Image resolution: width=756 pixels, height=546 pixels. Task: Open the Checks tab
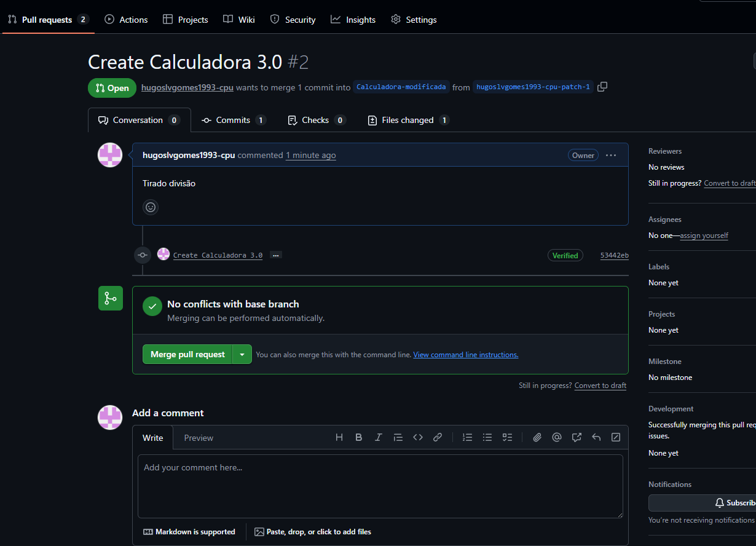coord(317,120)
